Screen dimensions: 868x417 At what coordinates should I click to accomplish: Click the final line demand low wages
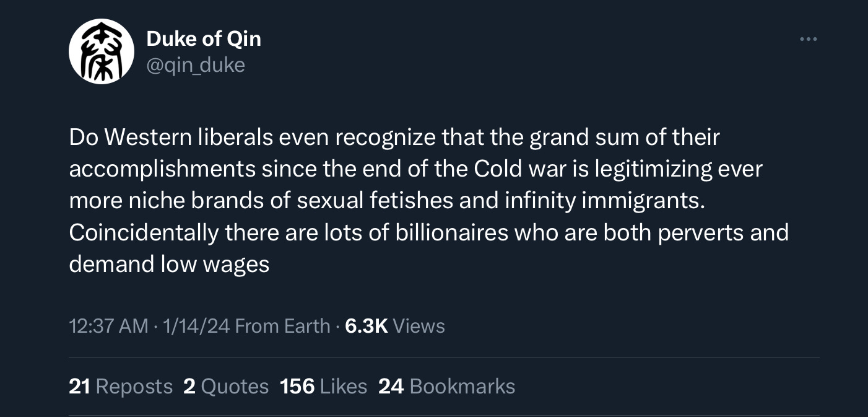click(169, 265)
